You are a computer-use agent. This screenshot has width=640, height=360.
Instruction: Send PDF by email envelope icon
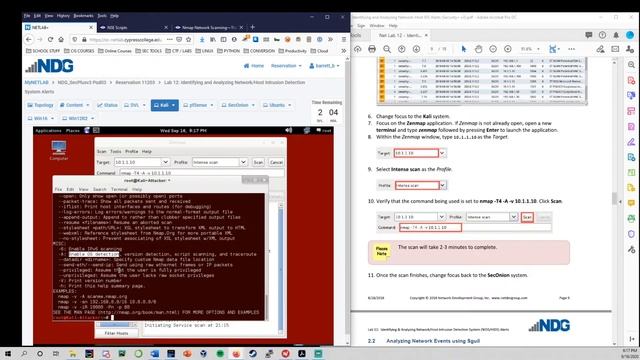pyautogui.click(x=615, y=49)
